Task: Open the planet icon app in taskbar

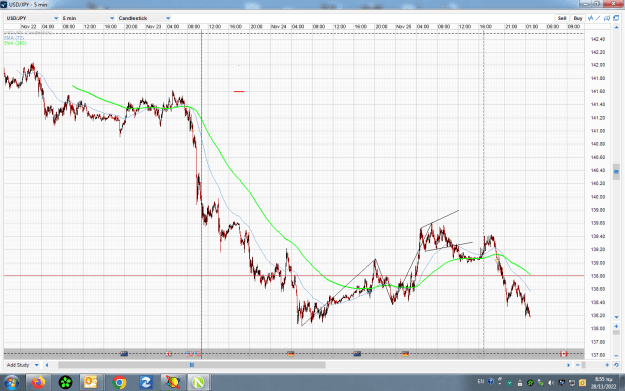Action: click(x=173, y=383)
